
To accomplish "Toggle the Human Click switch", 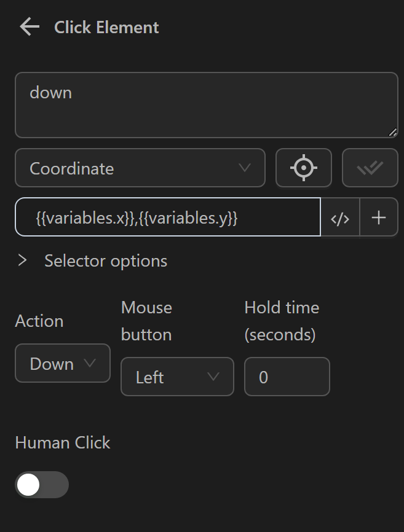I will [42, 485].
